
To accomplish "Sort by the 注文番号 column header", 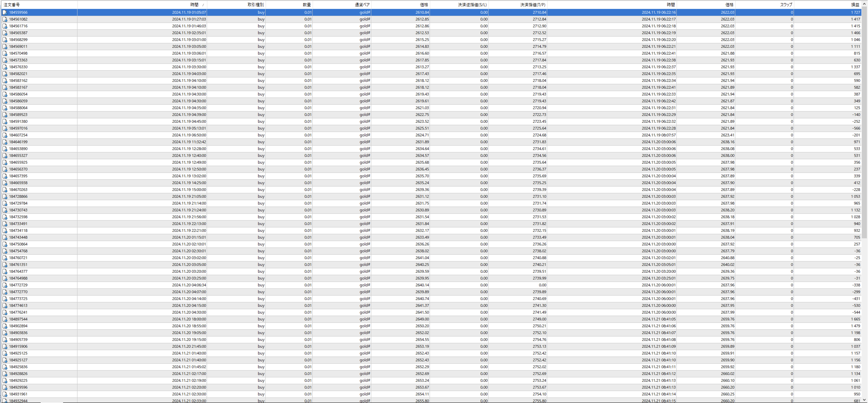I will pos(12,5).
